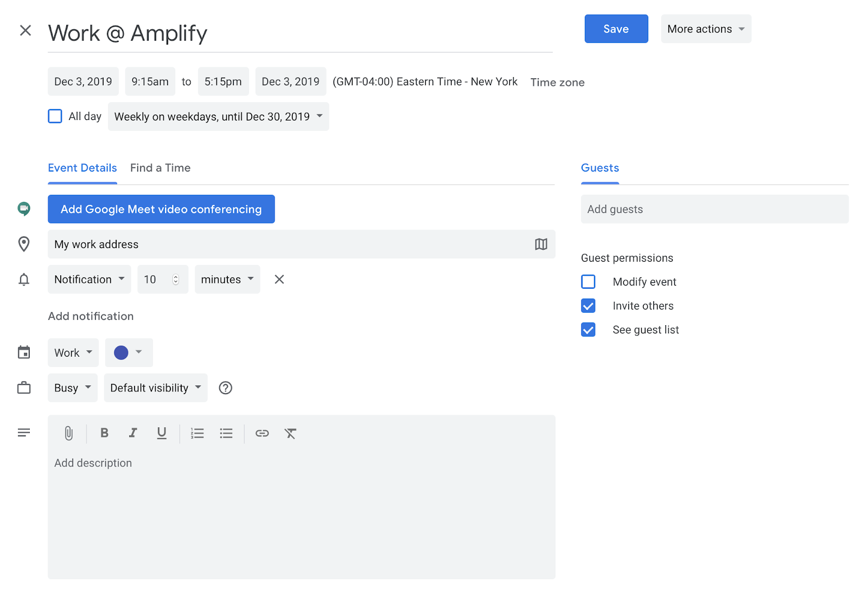Toggle italic formatting in description
The width and height of the screenshot is (868, 608).
click(133, 433)
